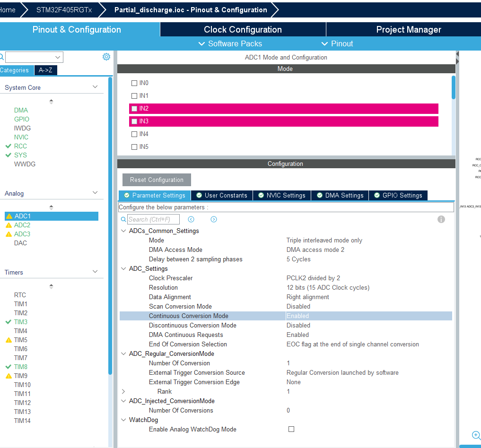Click the green checkmark beside RCC

[x=9, y=146]
